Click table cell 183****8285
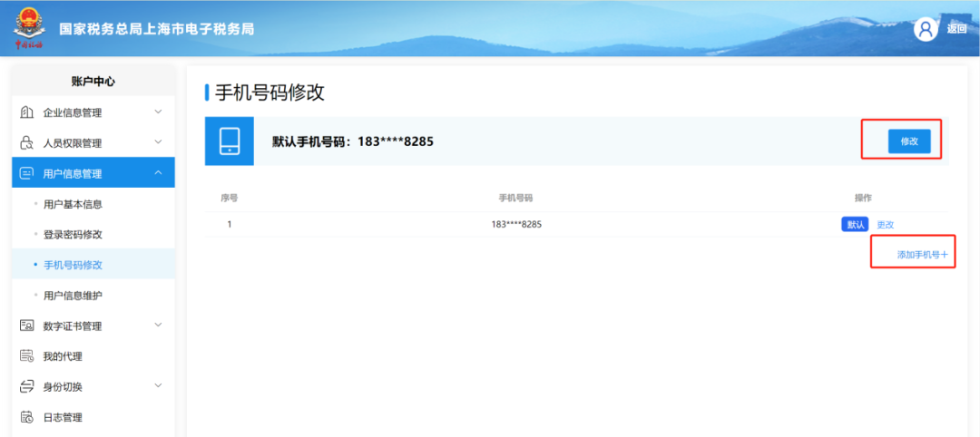Screen dimensions: 980x437 click(516, 225)
